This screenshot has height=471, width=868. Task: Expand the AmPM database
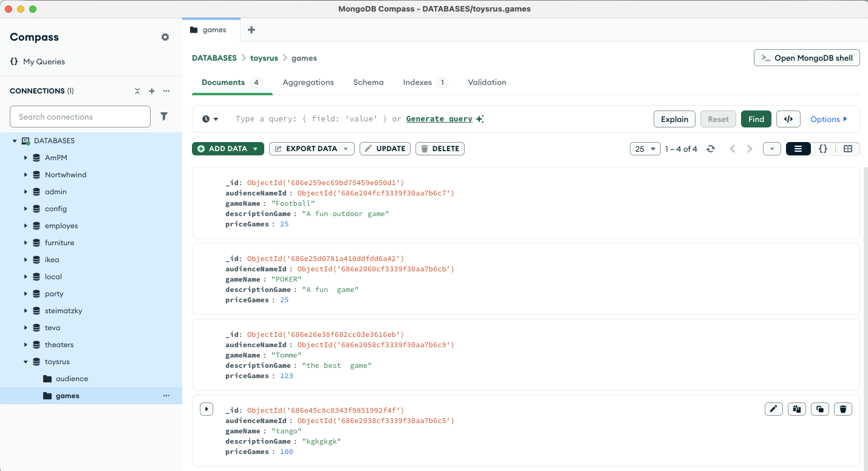pyautogui.click(x=26, y=158)
